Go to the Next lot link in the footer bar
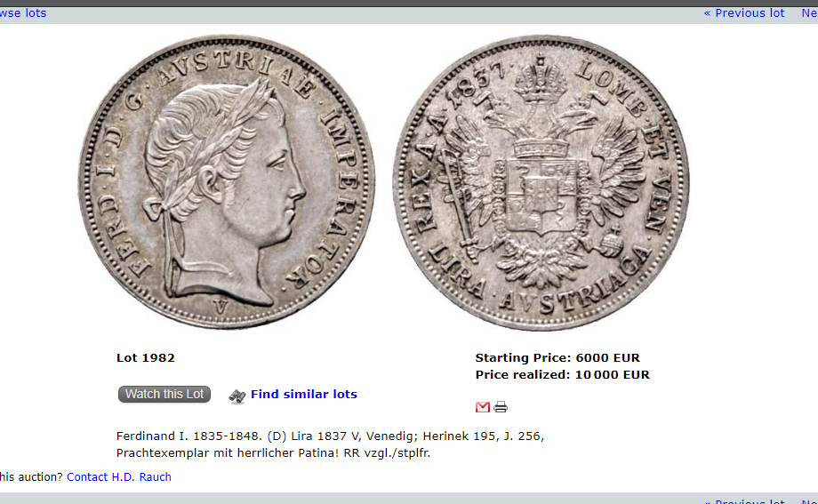 coord(810,500)
